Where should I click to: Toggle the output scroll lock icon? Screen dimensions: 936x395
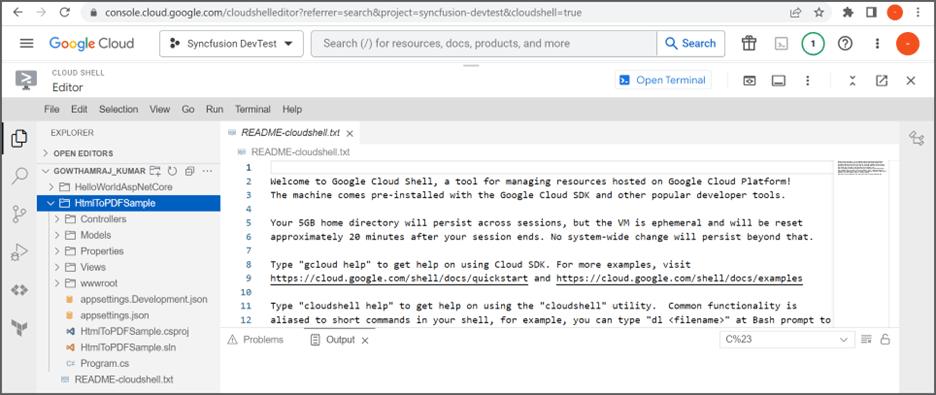885,340
